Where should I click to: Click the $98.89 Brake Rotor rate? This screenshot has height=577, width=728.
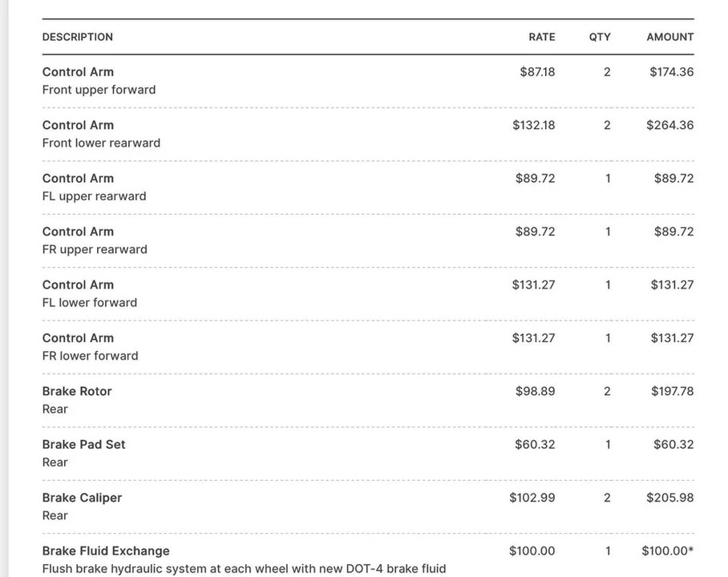coord(536,391)
